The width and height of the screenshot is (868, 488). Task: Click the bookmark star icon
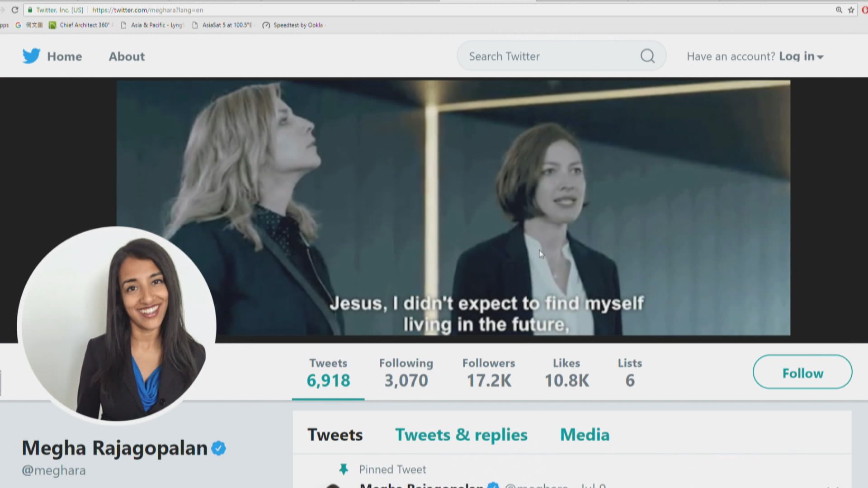click(851, 10)
